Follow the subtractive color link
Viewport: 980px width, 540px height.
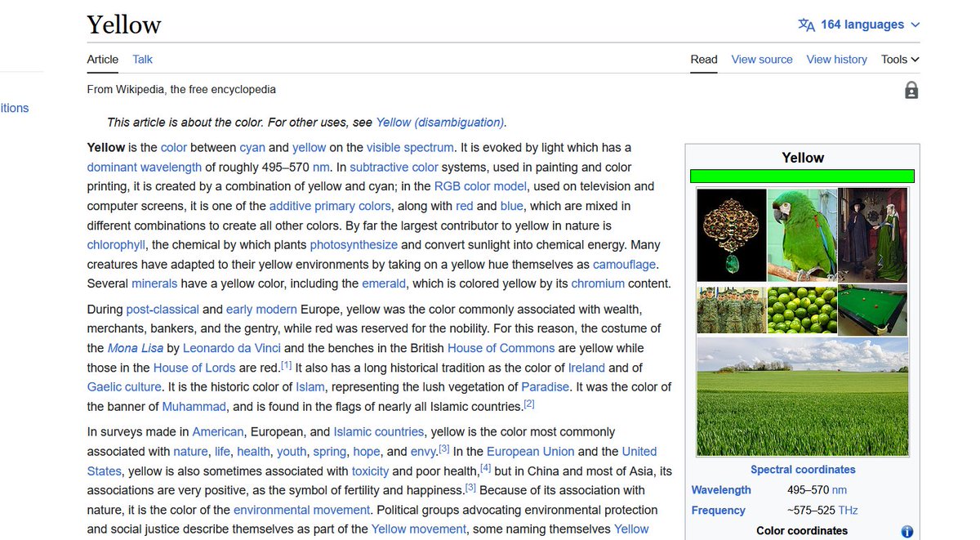(x=394, y=167)
